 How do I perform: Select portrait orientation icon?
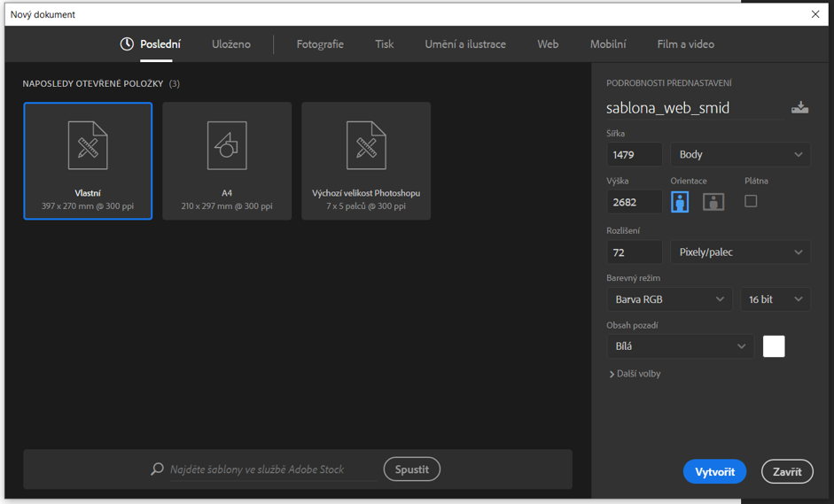pyautogui.click(x=680, y=202)
